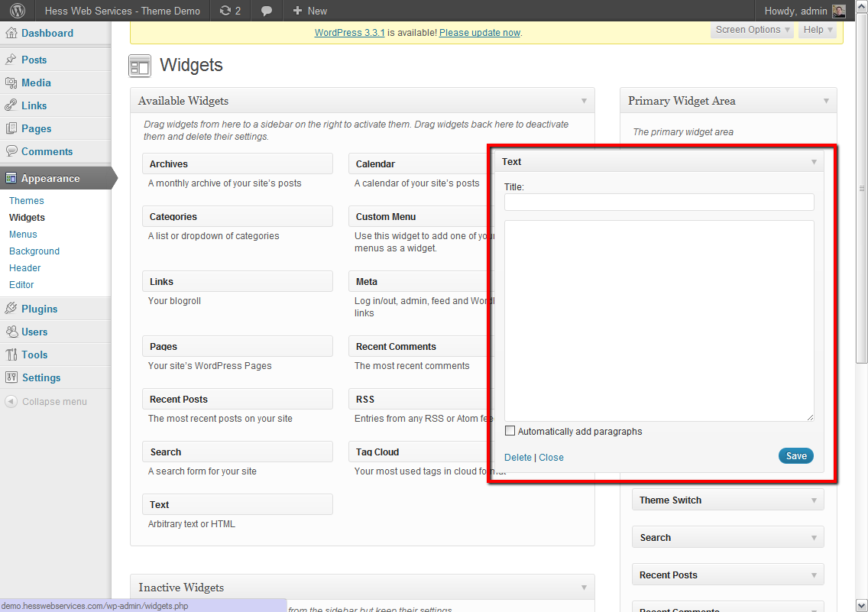
Task: Save the Text widget
Action: 796,456
